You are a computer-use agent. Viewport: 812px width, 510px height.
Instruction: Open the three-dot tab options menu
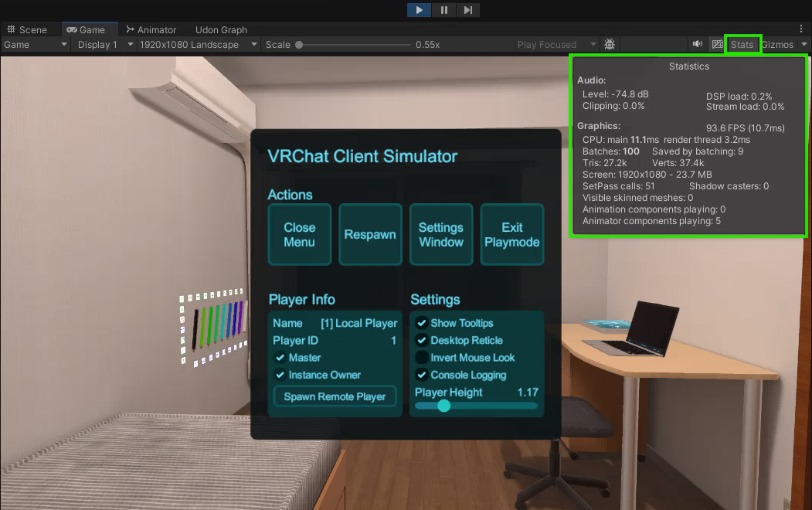801,29
